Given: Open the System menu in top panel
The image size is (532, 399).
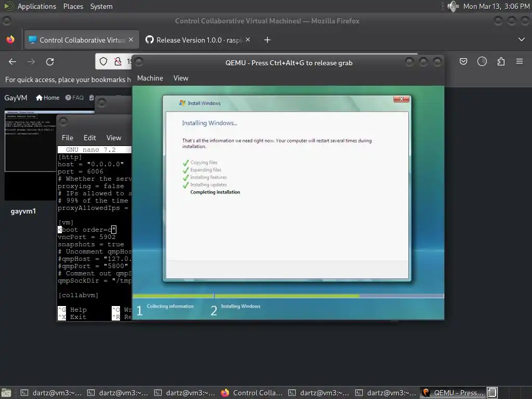Looking at the screenshot, I should 101,6.
